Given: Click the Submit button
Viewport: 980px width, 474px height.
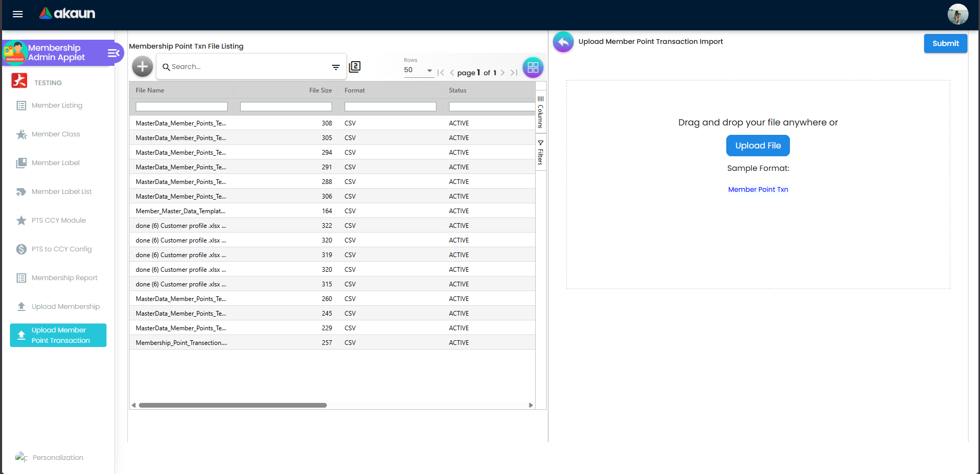Looking at the screenshot, I should pos(946,43).
